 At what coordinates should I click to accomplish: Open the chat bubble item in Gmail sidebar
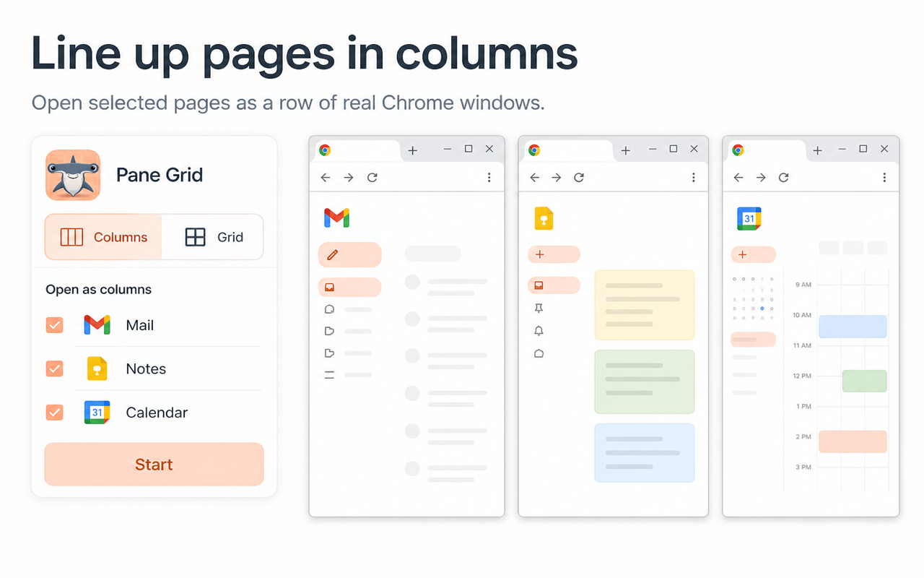[x=329, y=309]
